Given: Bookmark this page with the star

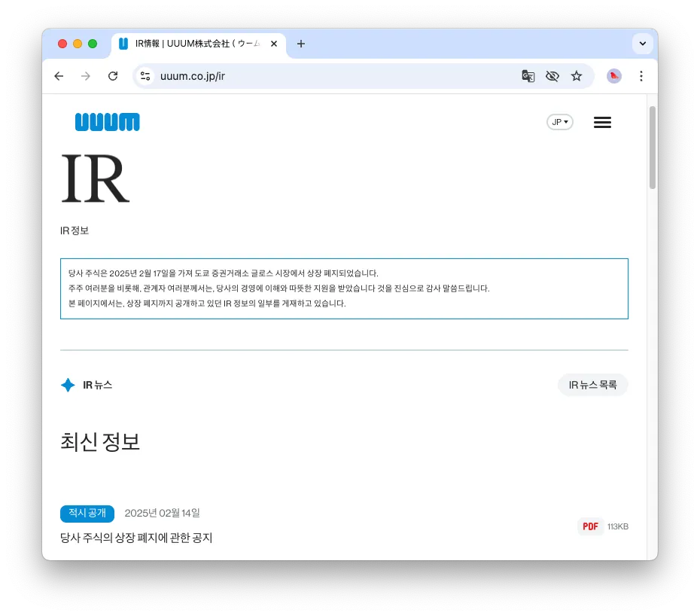Looking at the screenshot, I should (577, 76).
